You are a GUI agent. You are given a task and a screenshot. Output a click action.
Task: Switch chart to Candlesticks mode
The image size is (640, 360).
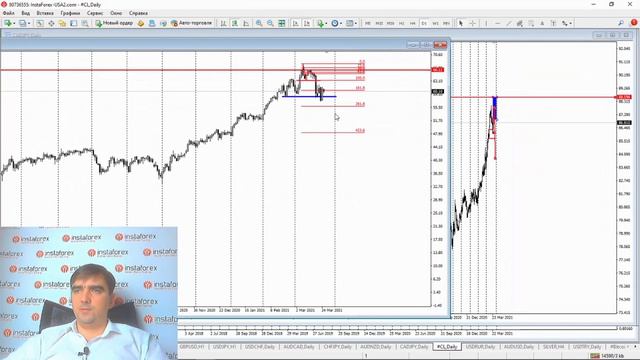tap(235, 23)
